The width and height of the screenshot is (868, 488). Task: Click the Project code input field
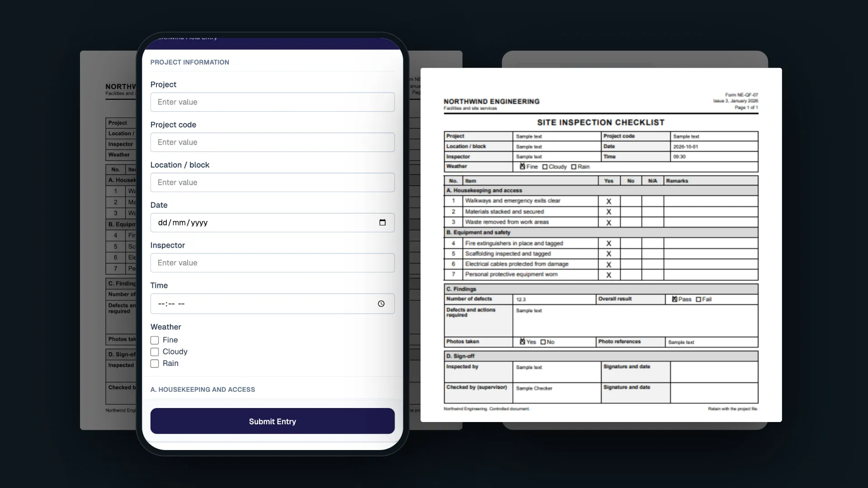coord(272,142)
